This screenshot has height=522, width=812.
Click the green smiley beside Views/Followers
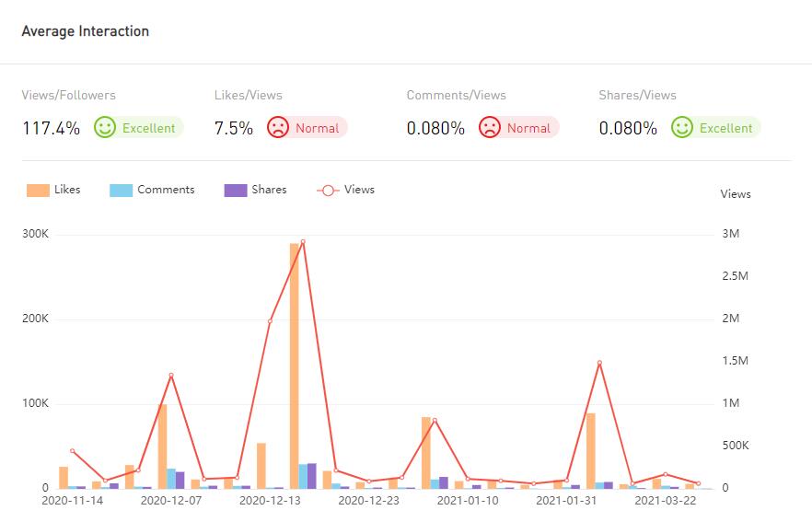105,128
